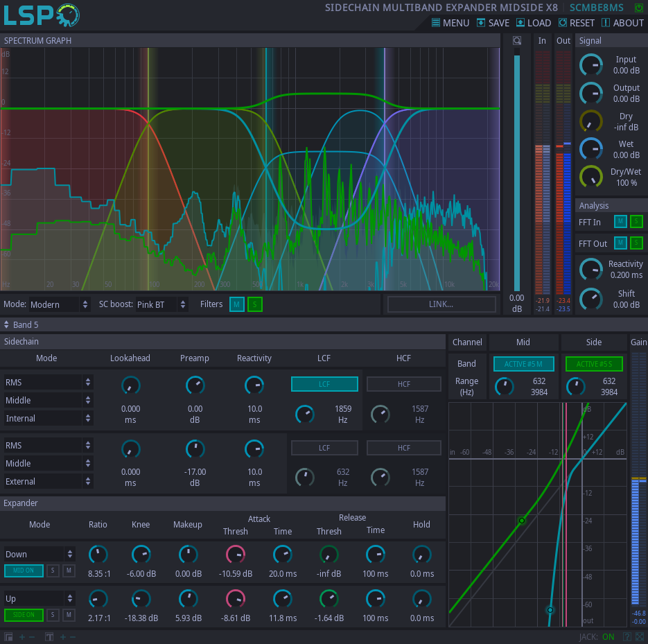Click the green bypass power icon
Viewport: 648px width, 644px height.
click(639, 8)
